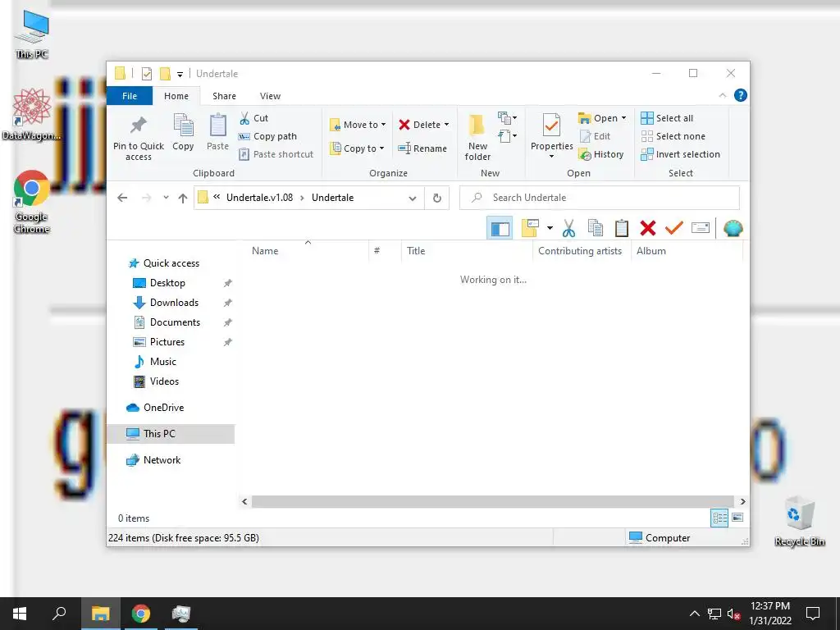The height and width of the screenshot is (630, 840).
Task: Click the blue shell globe toolbar icon
Action: click(x=733, y=228)
